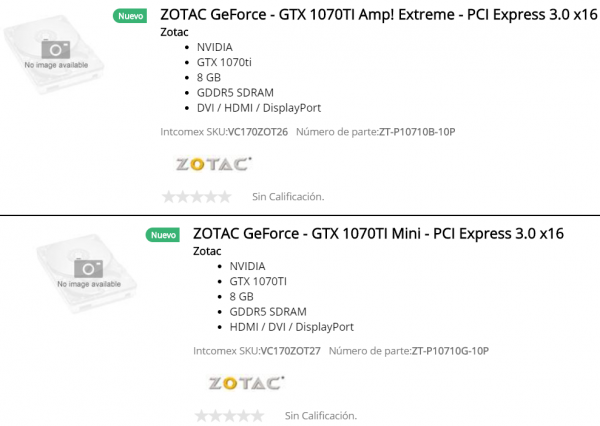Click Zotac brand name under the Mini title

tap(207, 251)
